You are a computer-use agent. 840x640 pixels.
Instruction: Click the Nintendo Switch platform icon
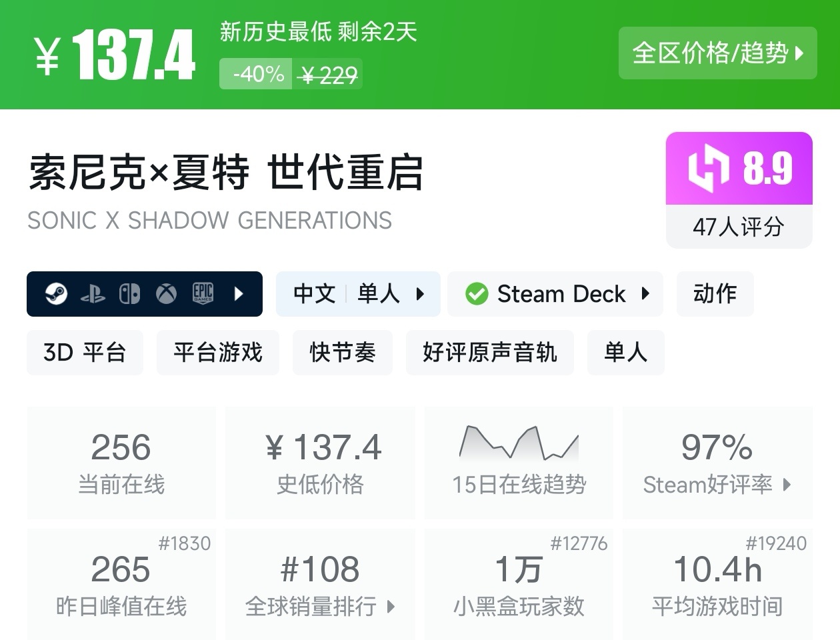129,293
